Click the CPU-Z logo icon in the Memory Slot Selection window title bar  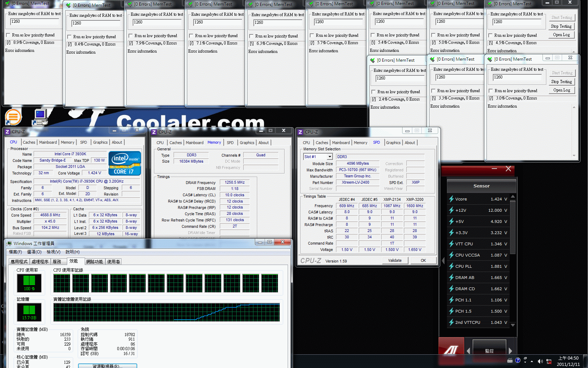pos(300,132)
